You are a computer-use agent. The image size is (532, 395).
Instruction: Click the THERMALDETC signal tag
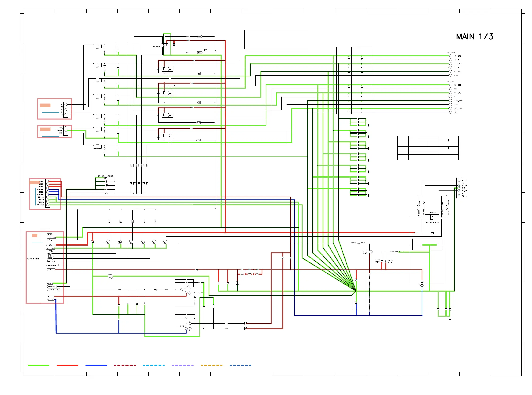point(52,265)
